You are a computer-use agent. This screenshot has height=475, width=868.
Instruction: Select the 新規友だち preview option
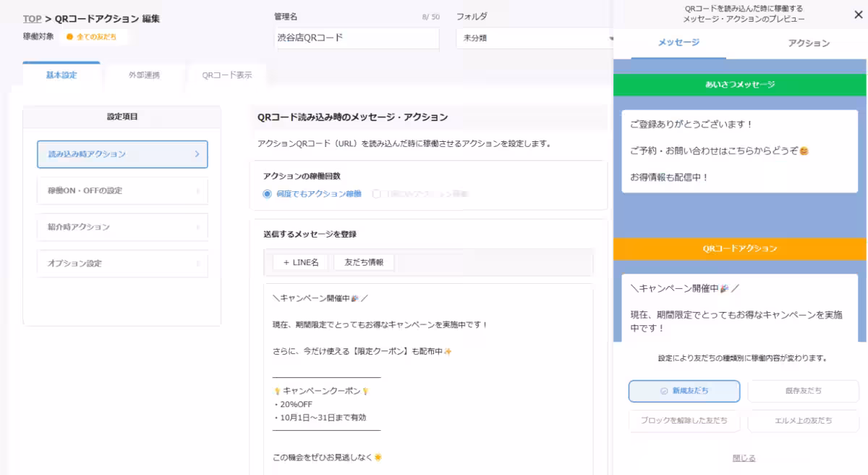tap(683, 391)
